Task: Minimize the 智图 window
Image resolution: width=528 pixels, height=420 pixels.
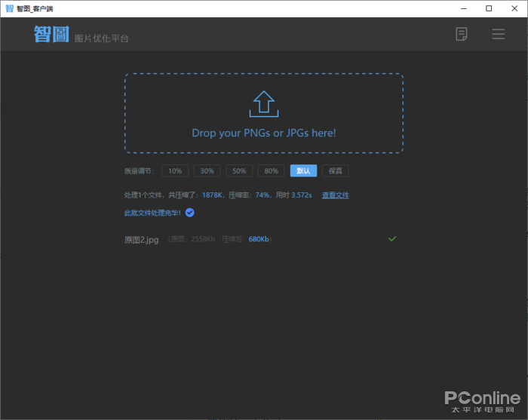Action: 464,8
